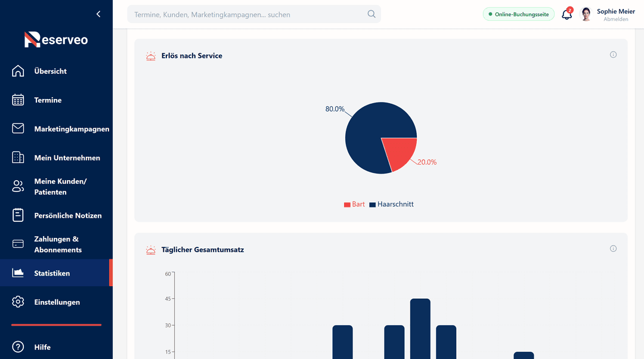644x359 pixels.
Task: Click the search magnifier icon
Action: (x=371, y=14)
